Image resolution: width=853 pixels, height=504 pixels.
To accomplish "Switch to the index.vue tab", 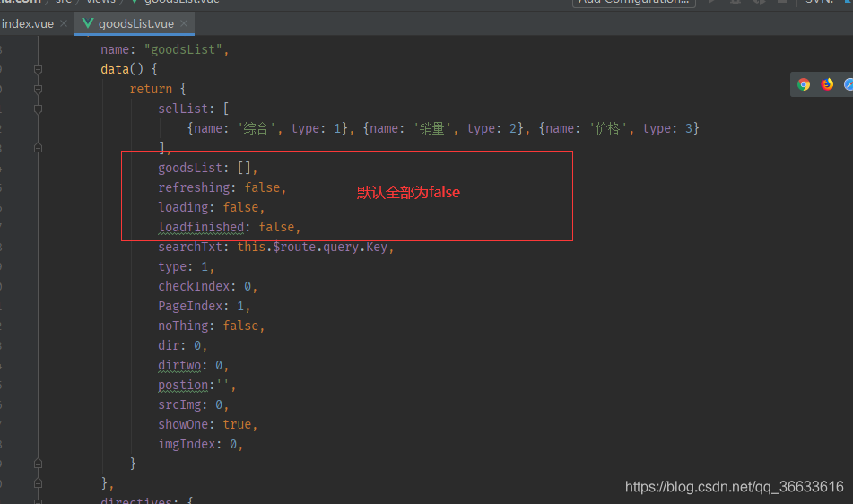I will (28, 24).
